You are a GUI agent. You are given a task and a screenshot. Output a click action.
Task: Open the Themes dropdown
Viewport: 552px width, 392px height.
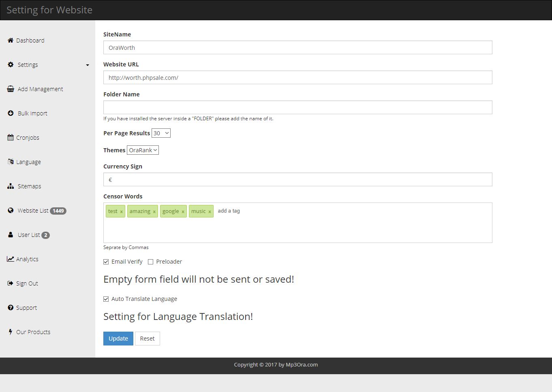(x=143, y=150)
